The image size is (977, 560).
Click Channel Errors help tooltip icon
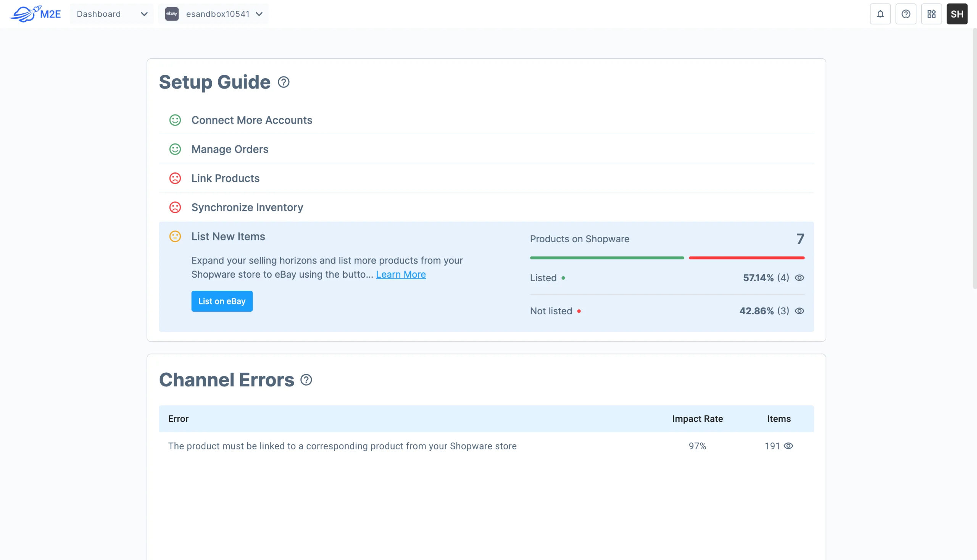click(x=306, y=380)
